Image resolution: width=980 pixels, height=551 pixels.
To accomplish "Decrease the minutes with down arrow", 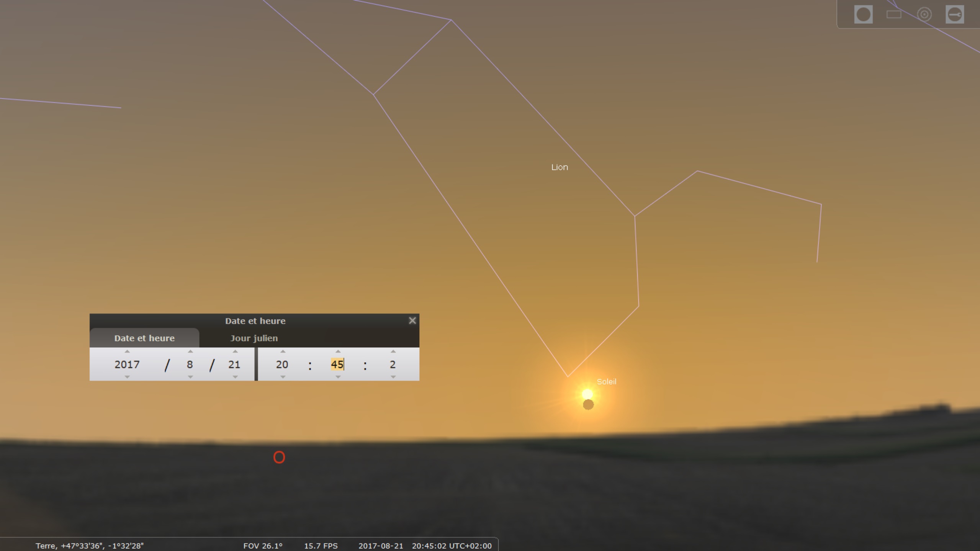I will click(338, 377).
